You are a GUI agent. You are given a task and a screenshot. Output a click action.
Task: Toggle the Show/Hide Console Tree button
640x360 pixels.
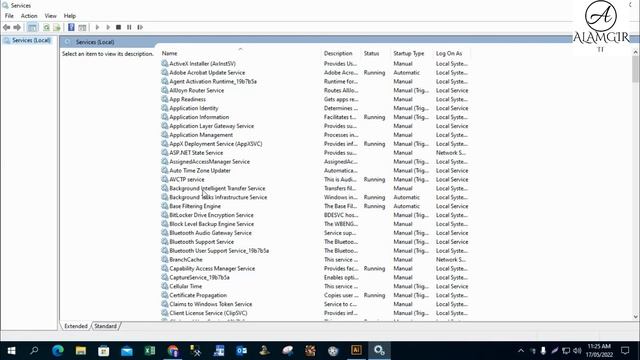[32, 27]
